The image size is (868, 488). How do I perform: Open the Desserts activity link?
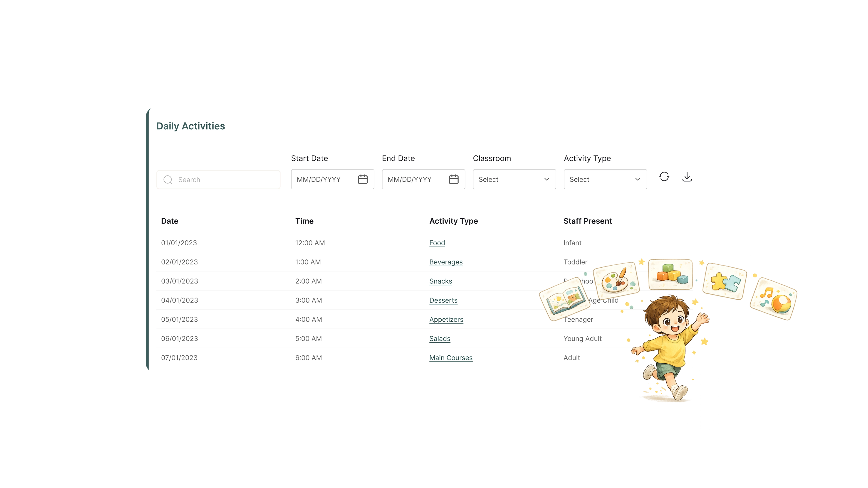(443, 301)
